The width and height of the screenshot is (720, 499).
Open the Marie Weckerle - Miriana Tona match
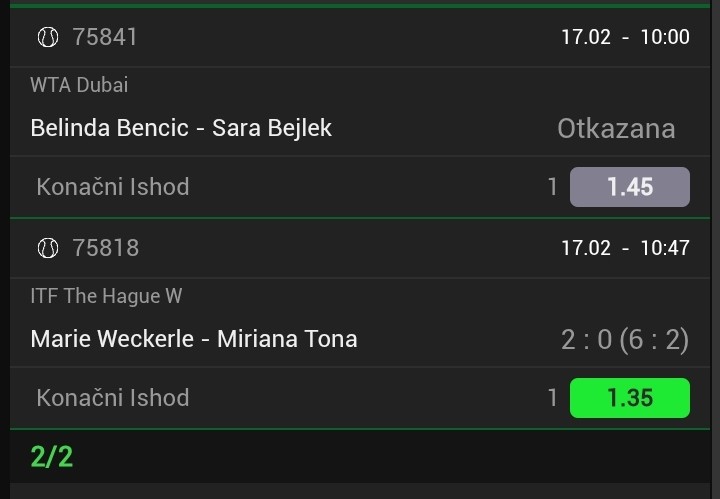[x=194, y=339]
